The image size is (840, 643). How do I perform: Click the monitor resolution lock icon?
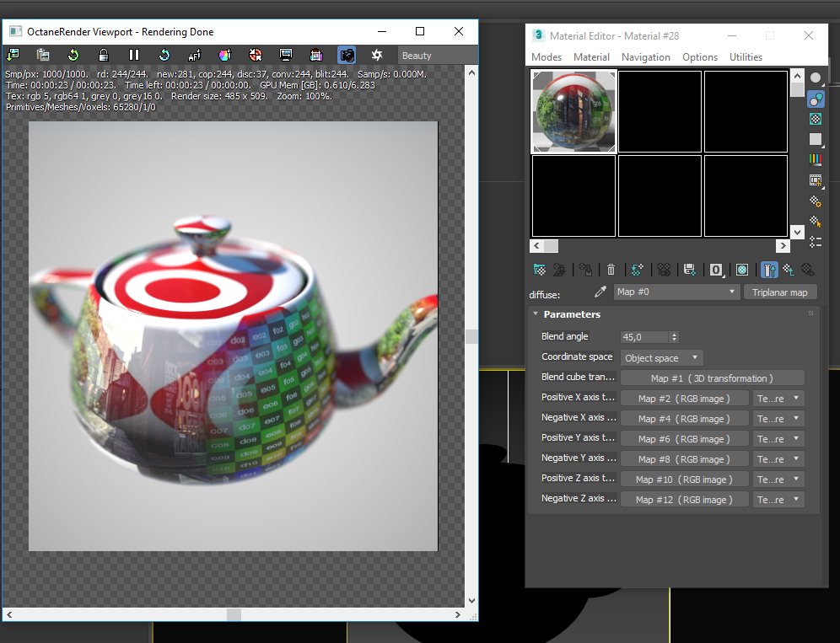(x=286, y=55)
